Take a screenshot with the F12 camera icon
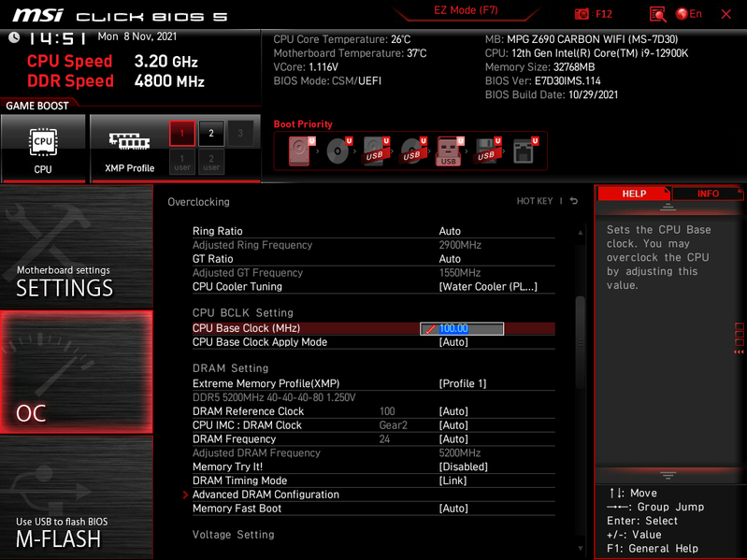The height and width of the screenshot is (560, 747). coord(582,14)
